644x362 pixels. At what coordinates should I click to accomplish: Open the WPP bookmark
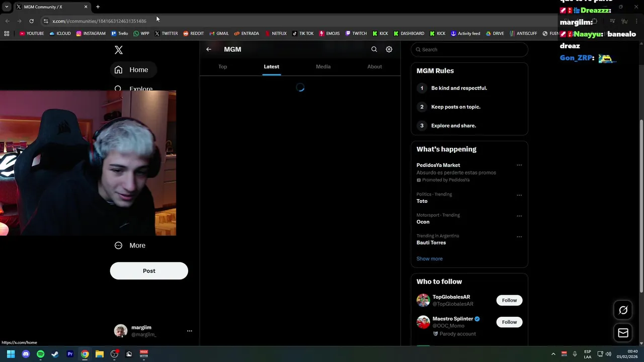[x=141, y=33]
